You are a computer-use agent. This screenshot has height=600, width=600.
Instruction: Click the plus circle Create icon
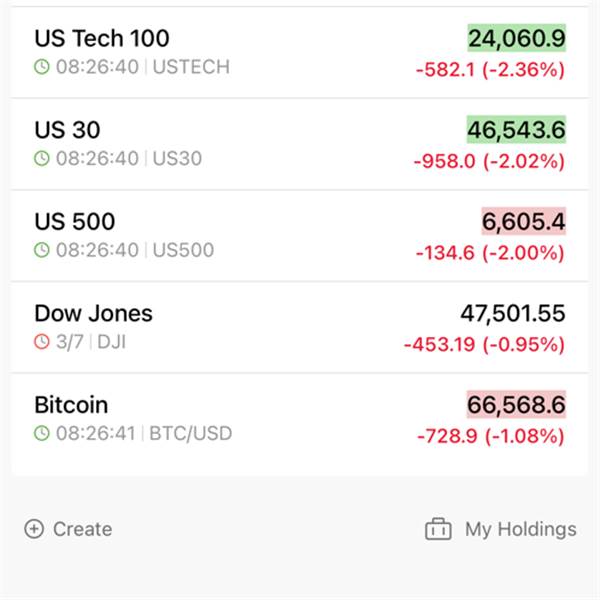coord(34,529)
